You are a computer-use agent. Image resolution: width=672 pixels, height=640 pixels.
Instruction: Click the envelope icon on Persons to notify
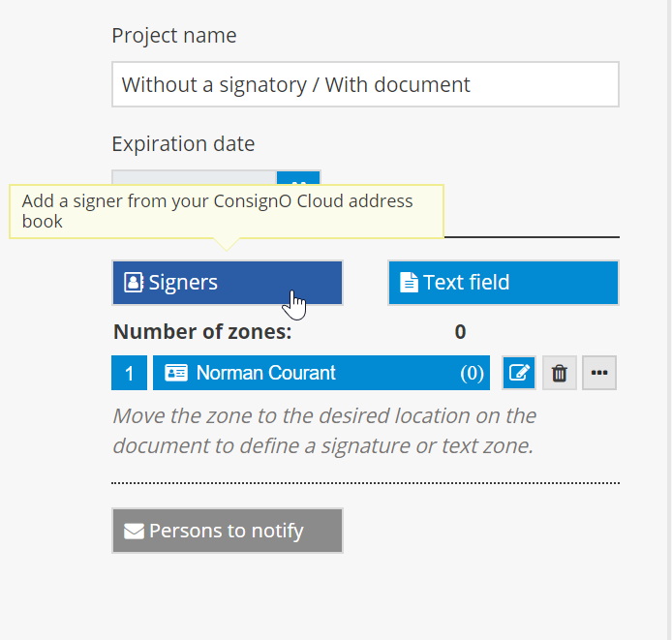coord(134,531)
